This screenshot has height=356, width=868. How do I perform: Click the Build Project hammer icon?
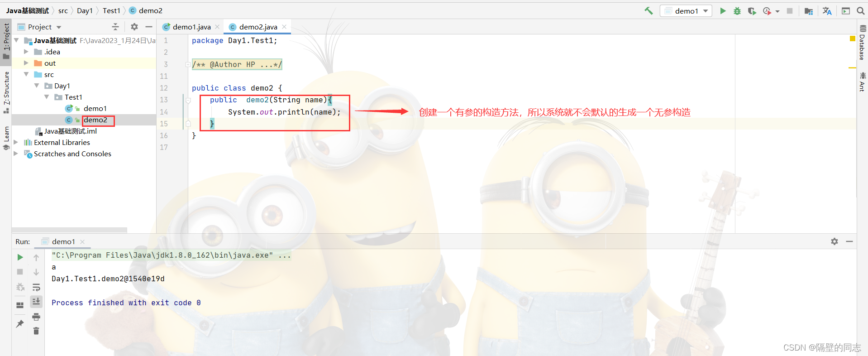pos(649,11)
